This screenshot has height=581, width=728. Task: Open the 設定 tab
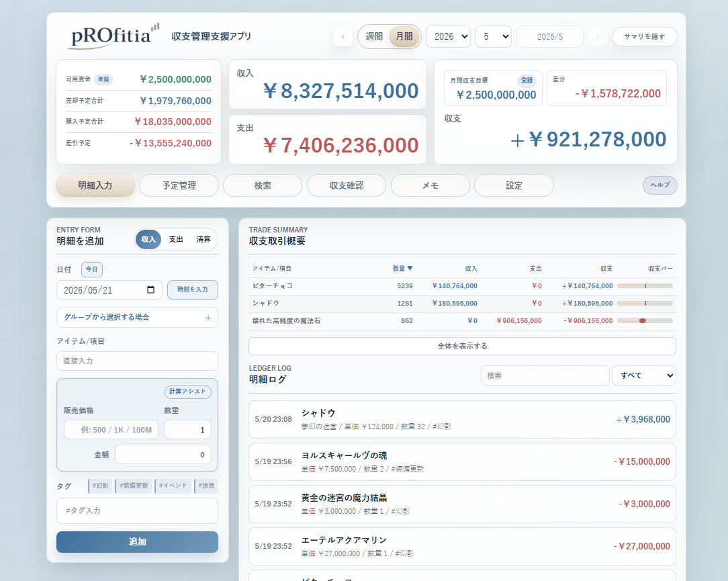tap(514, 185)
